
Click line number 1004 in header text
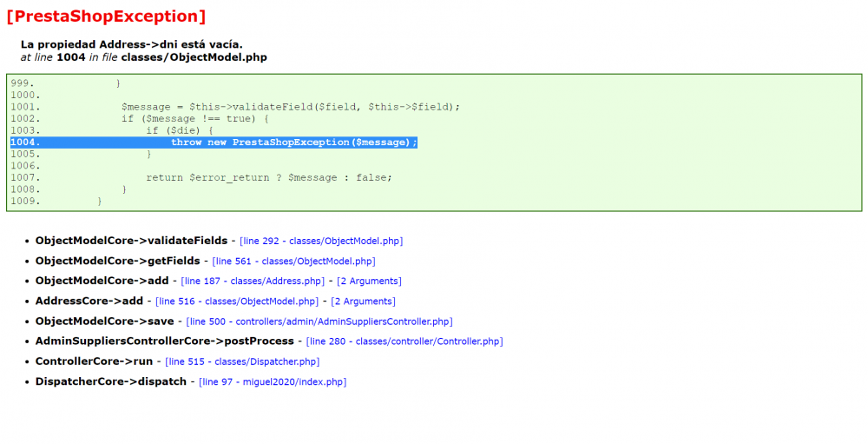pyautogui.click(x=71, y=57)
